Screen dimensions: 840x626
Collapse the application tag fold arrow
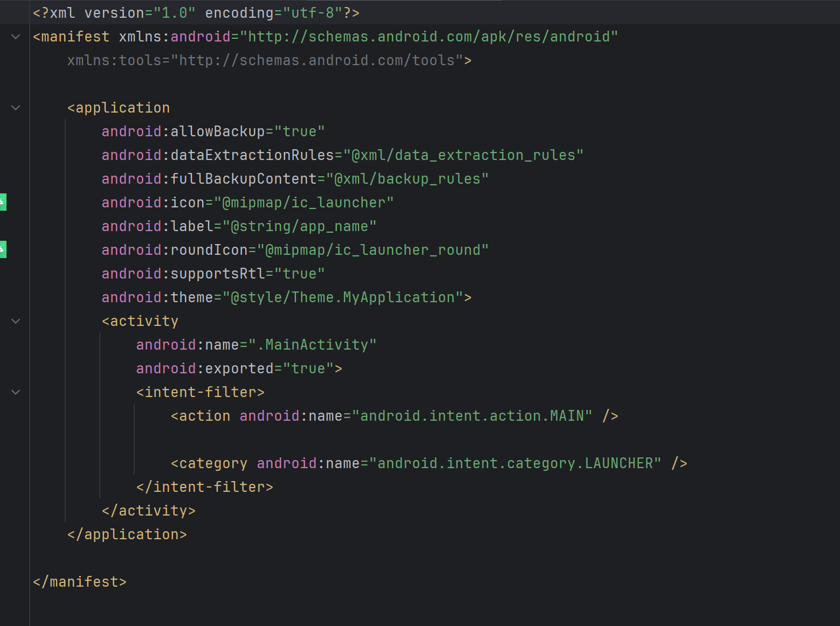coord(16,108)
